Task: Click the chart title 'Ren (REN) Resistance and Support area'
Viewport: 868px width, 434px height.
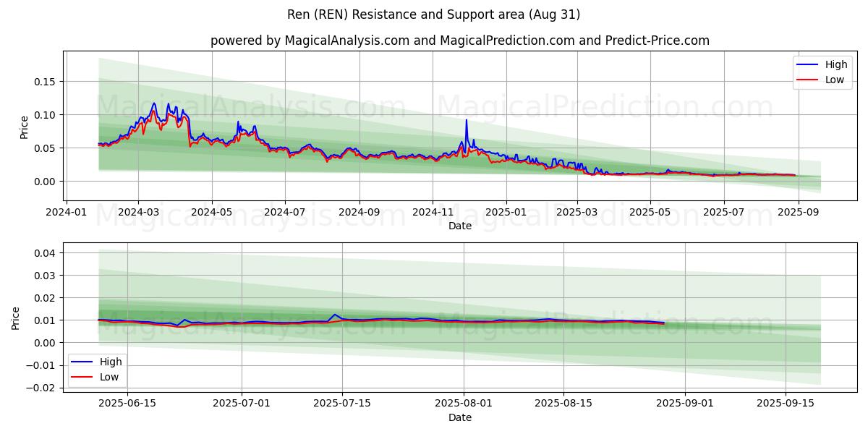Action: coord(435,14)
